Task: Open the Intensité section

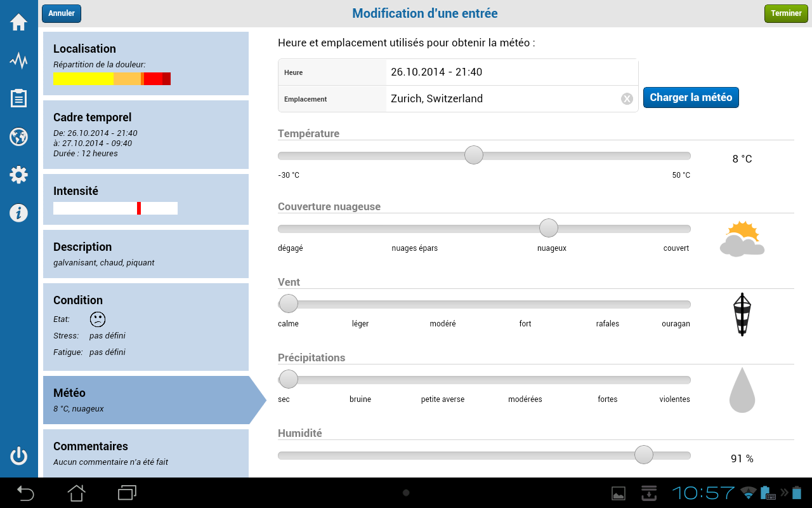Action: pyautogui.click(x=146, y=199)
